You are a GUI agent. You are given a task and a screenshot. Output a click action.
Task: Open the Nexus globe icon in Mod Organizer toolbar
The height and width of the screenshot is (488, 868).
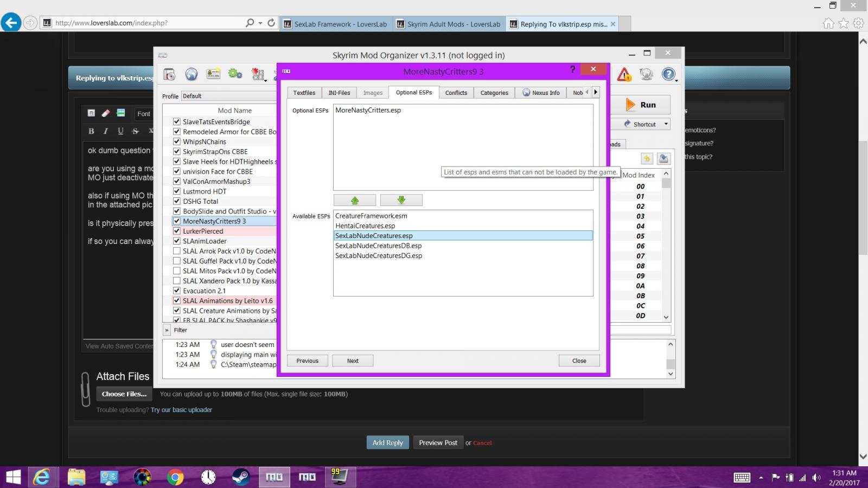191,74
